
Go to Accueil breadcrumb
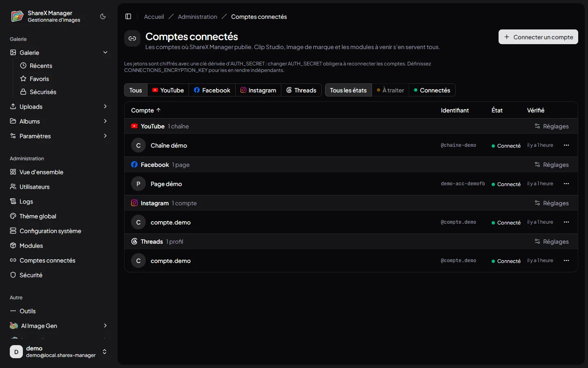tap(154, 17)
